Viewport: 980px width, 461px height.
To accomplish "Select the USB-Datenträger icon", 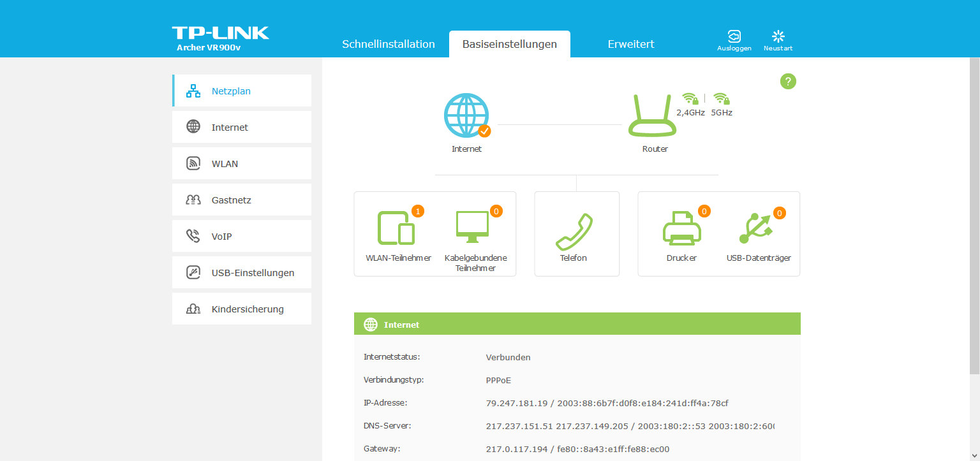I will pos(757,228).
